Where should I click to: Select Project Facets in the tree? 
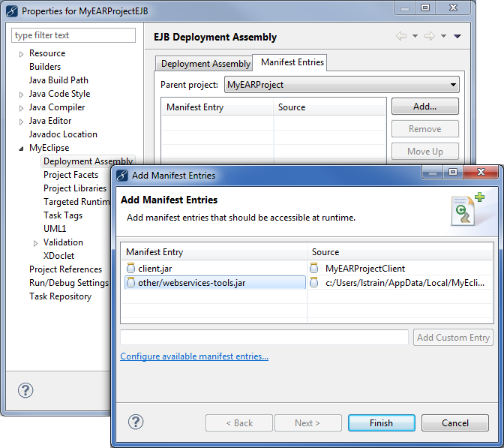click(70, 175)
